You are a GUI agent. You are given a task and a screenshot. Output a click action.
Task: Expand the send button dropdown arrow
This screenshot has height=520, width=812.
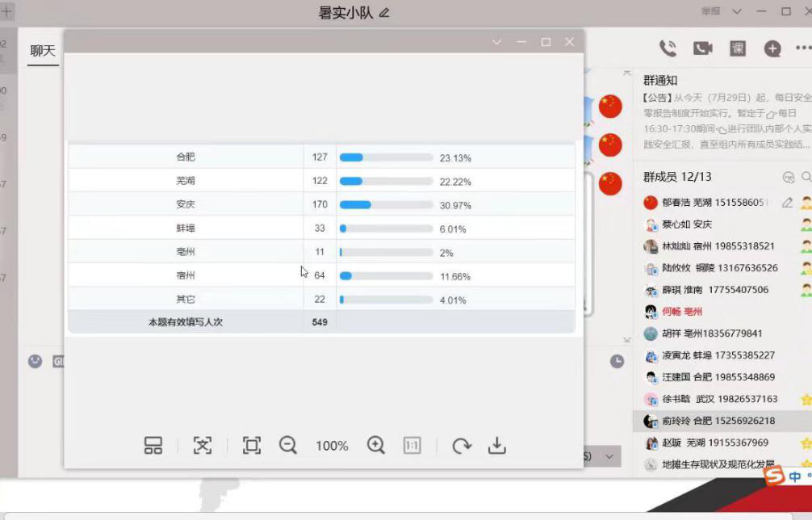609,456
